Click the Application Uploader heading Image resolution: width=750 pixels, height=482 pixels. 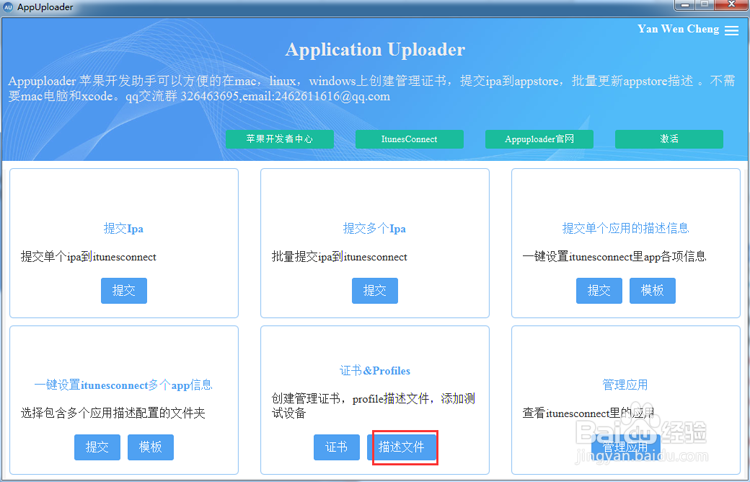375,50
